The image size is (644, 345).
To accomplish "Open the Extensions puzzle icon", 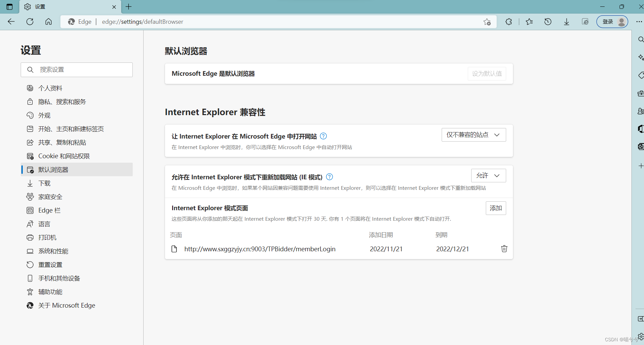I will [509, 22].
